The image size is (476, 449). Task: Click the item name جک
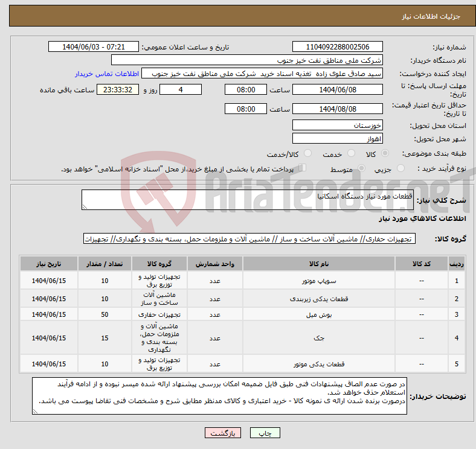point(319,338)
